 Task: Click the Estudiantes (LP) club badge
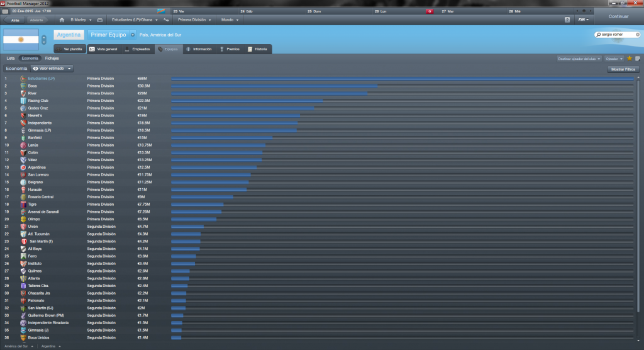23,79
